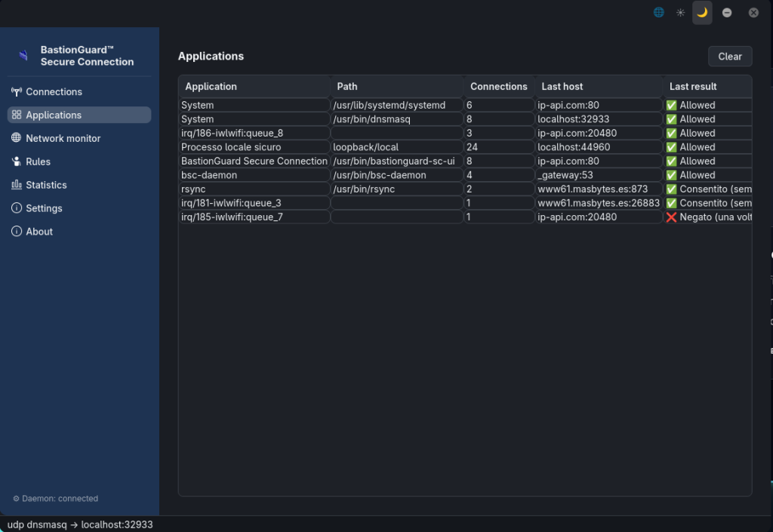This screenshot has height=532, width=773.
Task: Switch to dark theme with moon icon
Action: point(702,12)
